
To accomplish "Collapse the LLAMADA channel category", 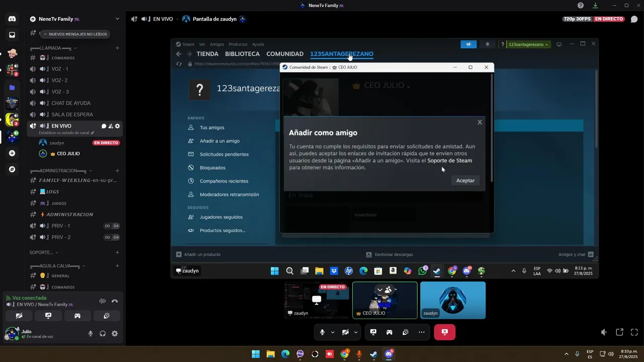I will (x=53, y=48).
